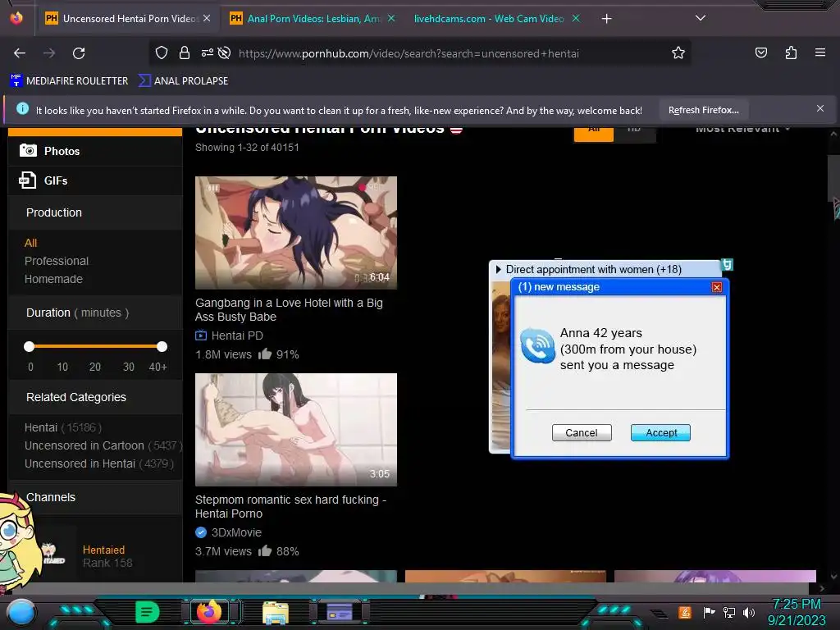Open the Extensions panel

click(791, 52)
